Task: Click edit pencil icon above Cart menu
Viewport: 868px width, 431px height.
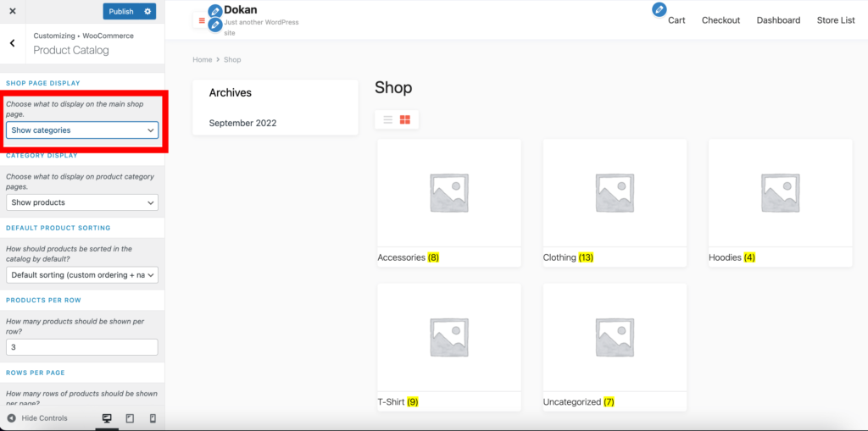Action: click(x=659, y=9)
